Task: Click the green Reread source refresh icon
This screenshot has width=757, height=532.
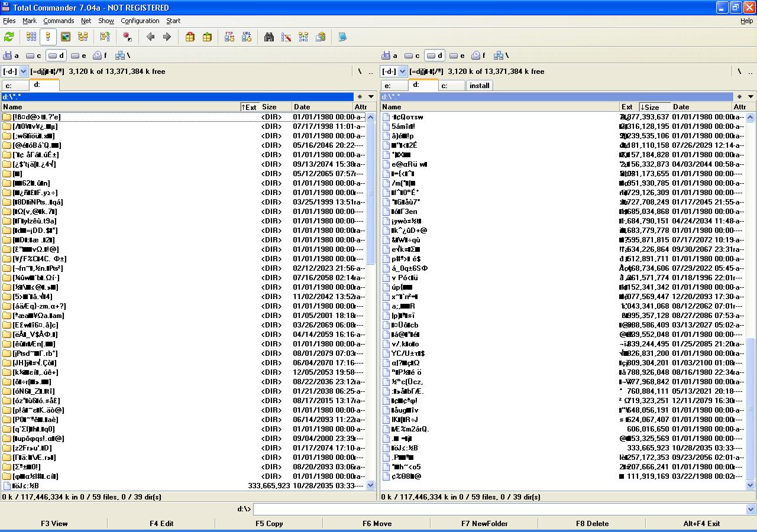Action: click(x=9, y=37)
